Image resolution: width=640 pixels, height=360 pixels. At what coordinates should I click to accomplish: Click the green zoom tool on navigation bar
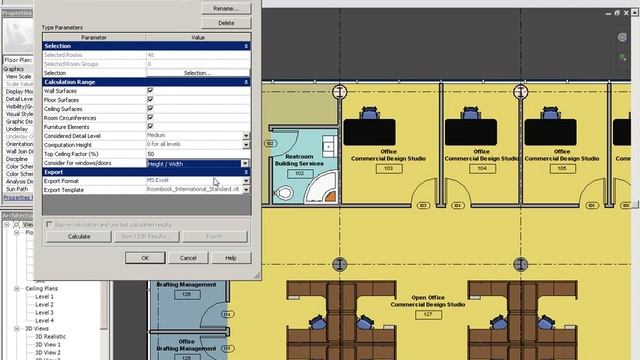pos(622,58)
